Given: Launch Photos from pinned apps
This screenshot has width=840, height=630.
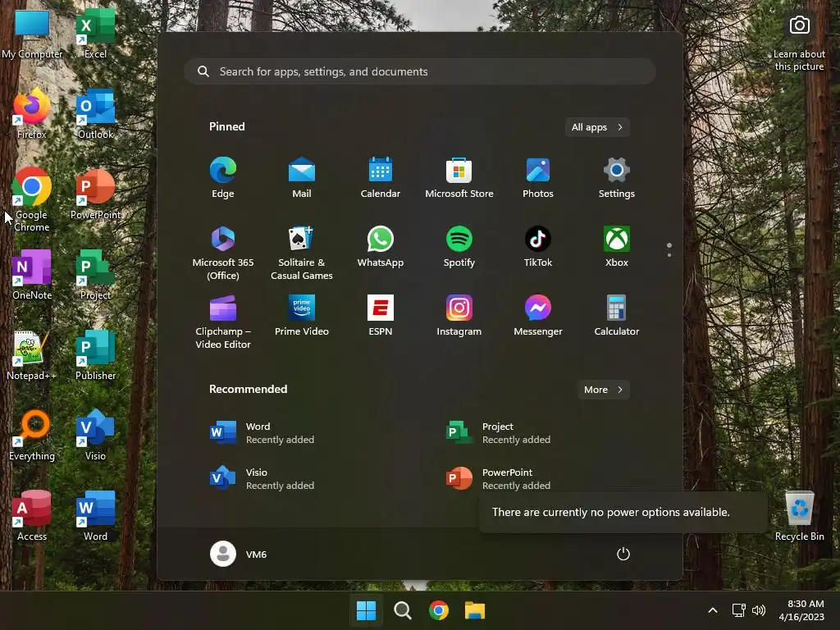Looking at the screenshot, I should point(538,178).
